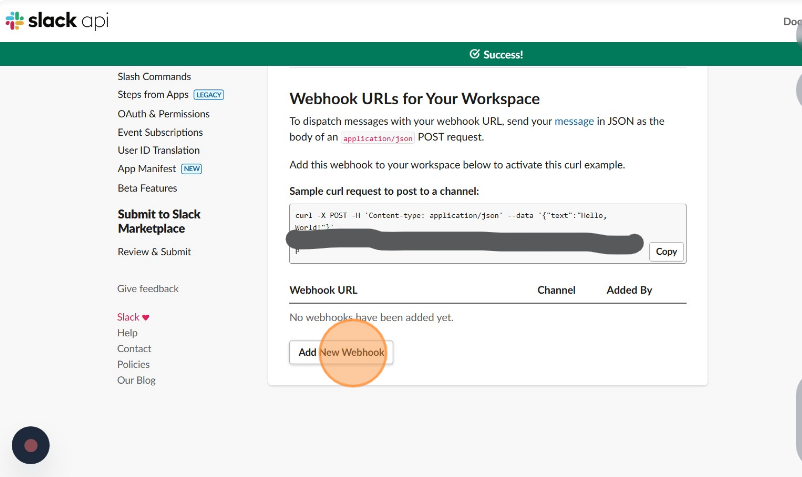Click the message hyperlink in description

coord(574,121)
